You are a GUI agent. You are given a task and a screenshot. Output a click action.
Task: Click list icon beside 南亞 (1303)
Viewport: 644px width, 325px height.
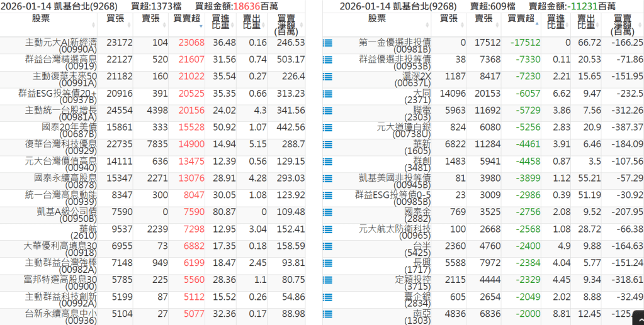pyautogui.click(x=327, y=315)
